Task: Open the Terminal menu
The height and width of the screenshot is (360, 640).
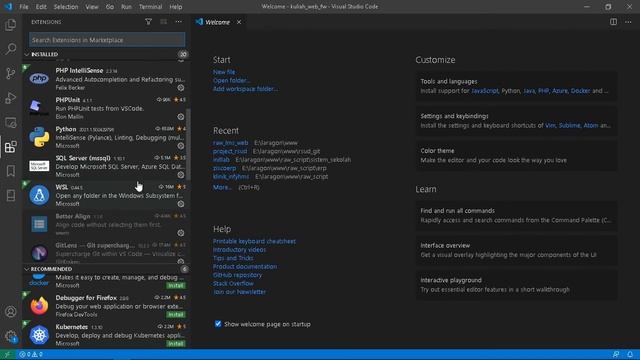Action: click(x=151, y=7)
